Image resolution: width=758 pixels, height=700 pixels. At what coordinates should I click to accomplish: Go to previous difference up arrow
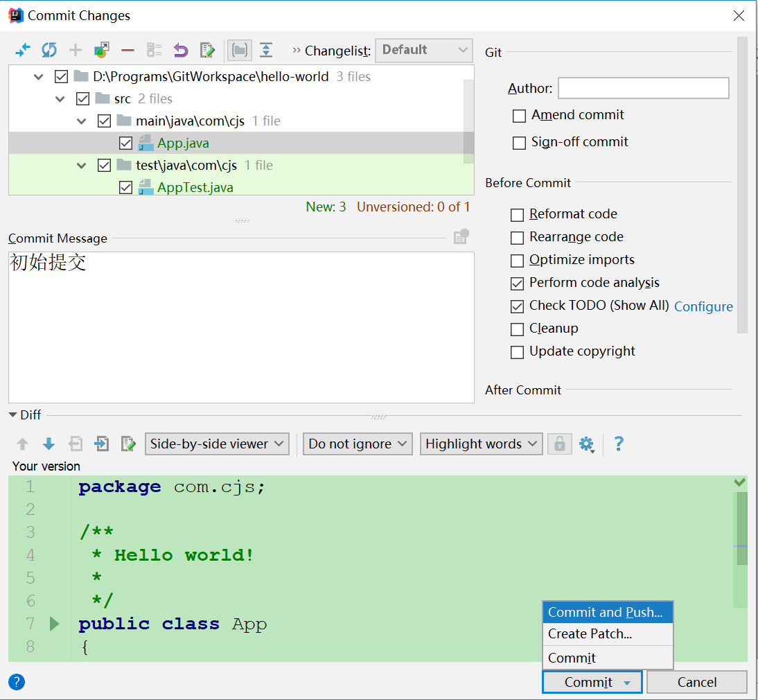tap(22, 444)
